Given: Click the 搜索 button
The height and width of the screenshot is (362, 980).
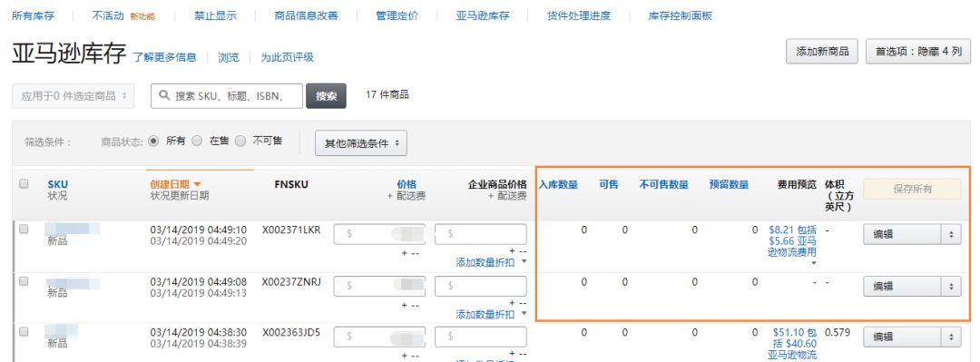Looking at the screenshot, I should [326, 96].
